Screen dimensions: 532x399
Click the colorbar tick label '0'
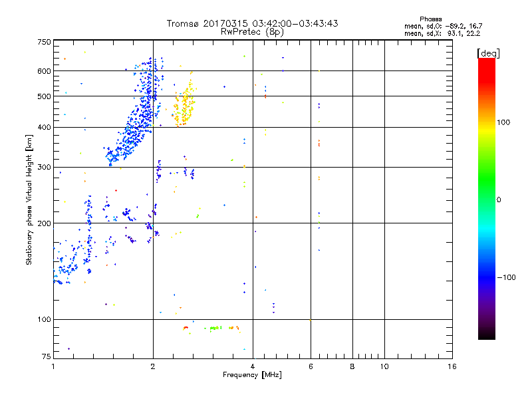coord(499,200)
